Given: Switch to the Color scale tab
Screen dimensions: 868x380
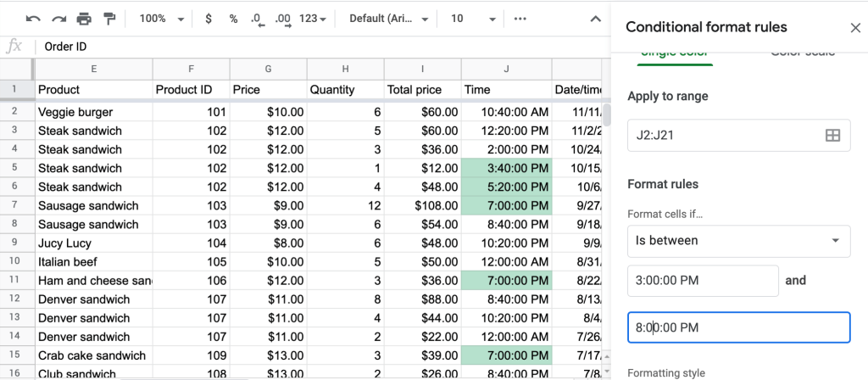Looking at the screenshot, I should (802, 53).
